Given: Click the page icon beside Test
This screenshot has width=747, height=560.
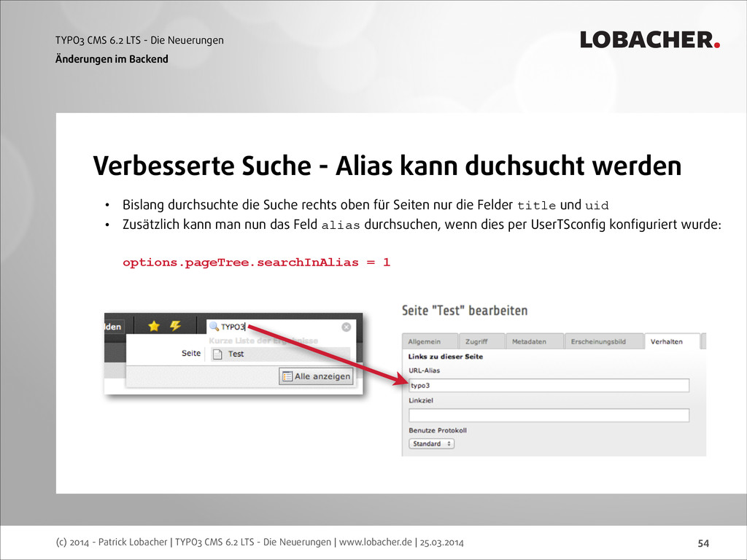Looking at the screenshot, I should tap(217, 354).
